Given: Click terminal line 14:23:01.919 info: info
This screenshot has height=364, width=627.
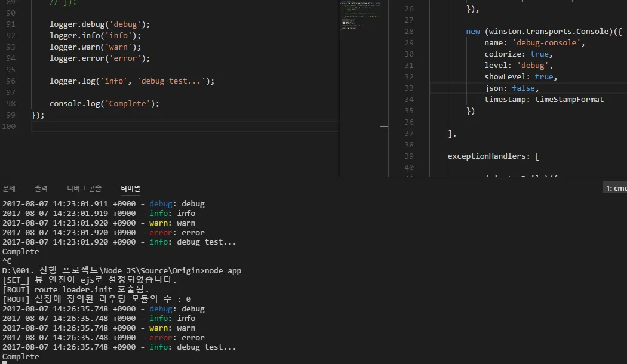Looking at the screenshot, I should coord(99,214).
